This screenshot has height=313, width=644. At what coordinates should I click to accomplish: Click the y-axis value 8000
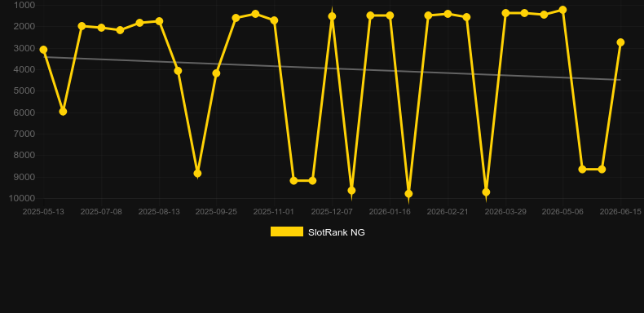coord(24,155)
